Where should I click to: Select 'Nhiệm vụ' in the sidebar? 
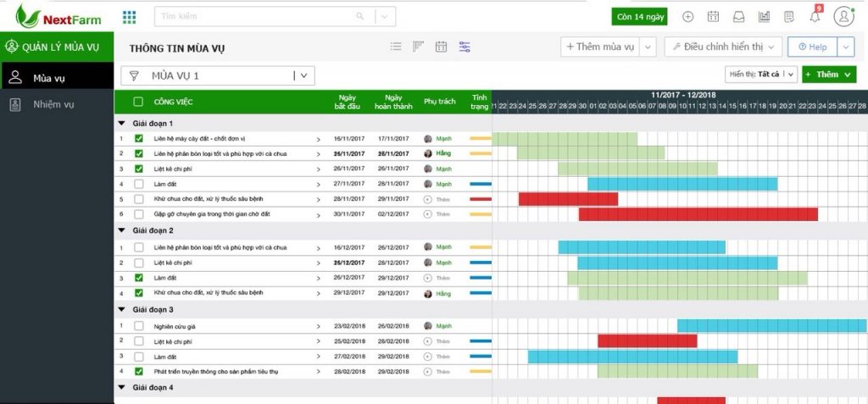53,104
